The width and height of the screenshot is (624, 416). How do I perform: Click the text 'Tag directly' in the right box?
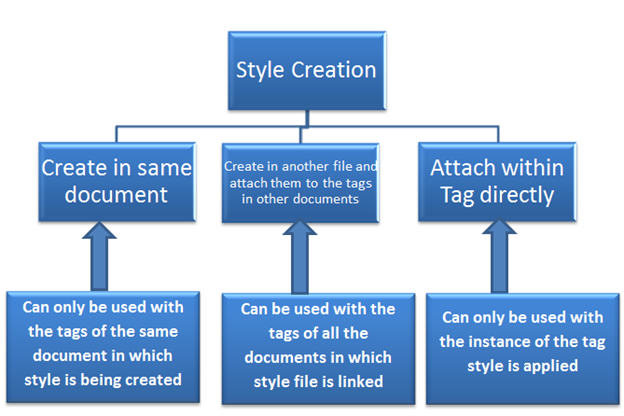[x=490, y=194]
